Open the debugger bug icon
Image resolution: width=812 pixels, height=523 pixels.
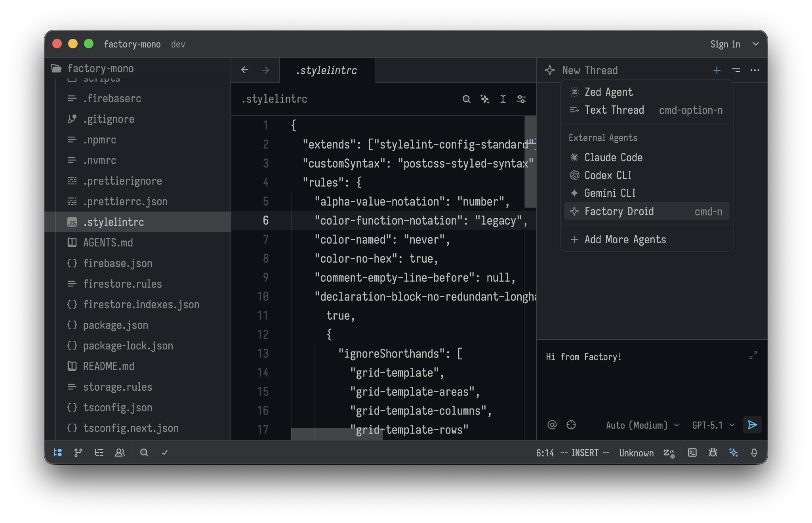713,452
